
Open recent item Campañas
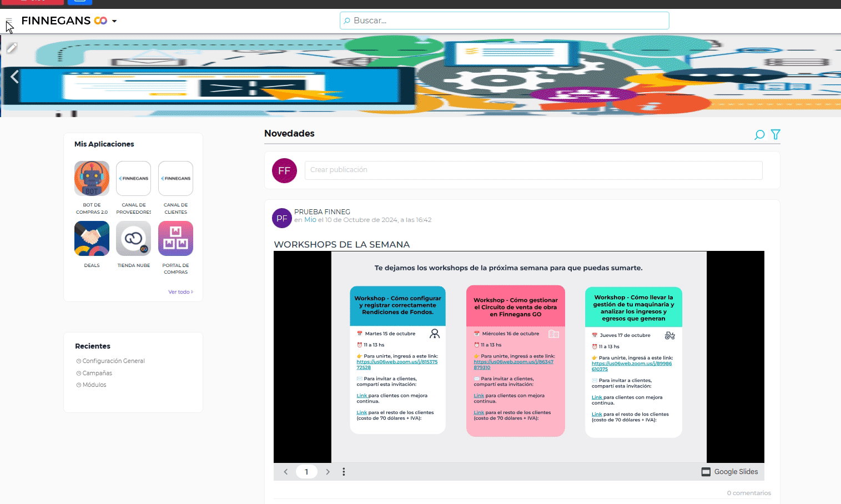[97, 373]
